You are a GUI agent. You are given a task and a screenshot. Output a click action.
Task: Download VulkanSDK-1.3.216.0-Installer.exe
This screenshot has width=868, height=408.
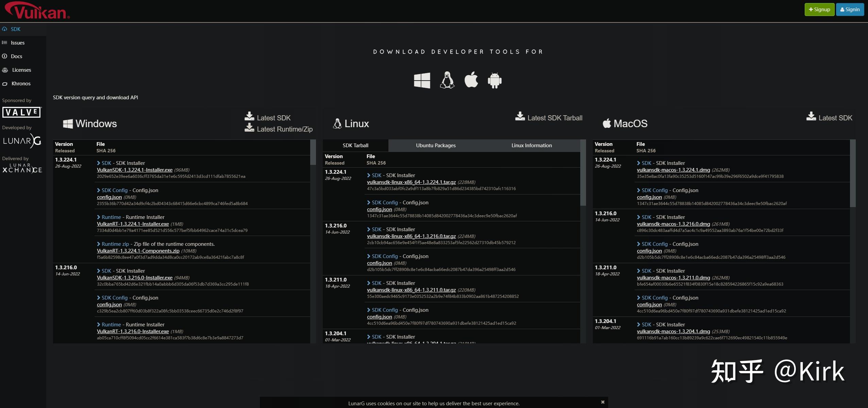[135, 278]
